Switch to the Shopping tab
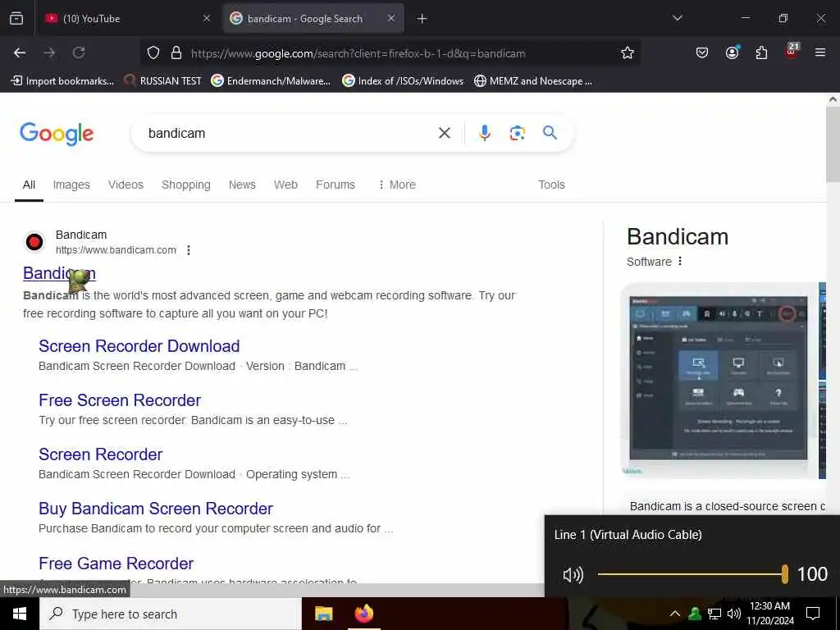This screenshot has height=630, width=840. coord(186,185)
